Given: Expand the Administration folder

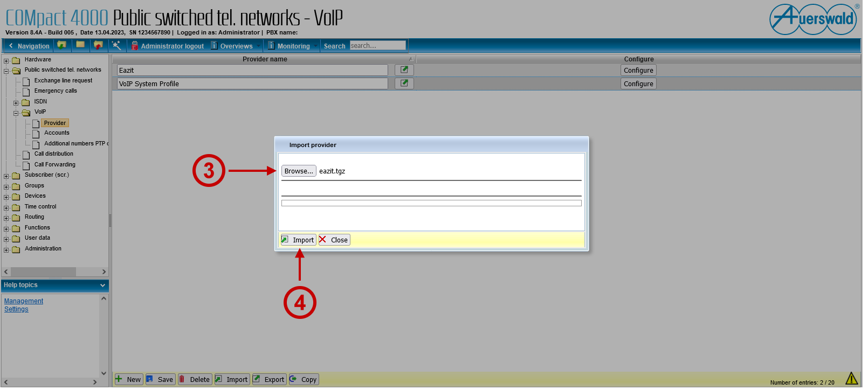Looking at the screenshot, I should point(6,250).
